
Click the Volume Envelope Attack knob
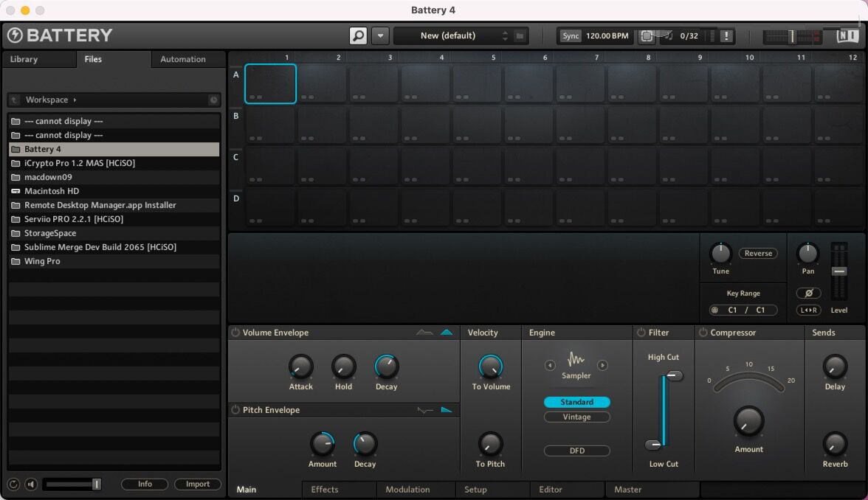coord(300,367)
